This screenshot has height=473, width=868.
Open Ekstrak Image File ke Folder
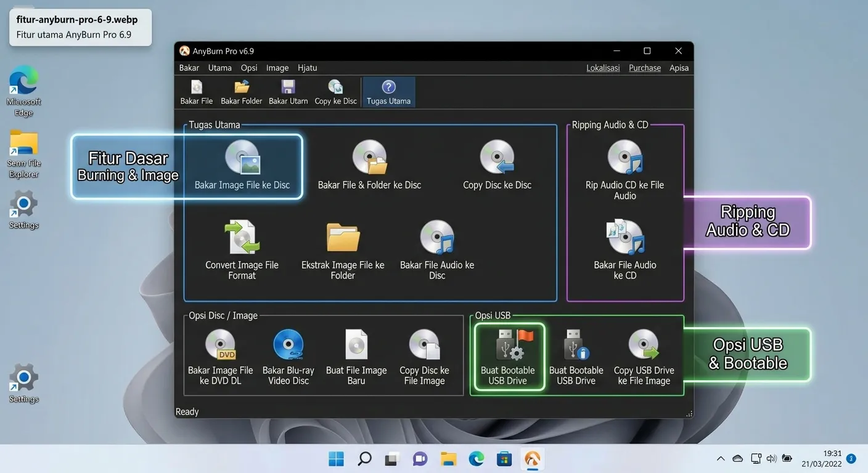(343, 251)
